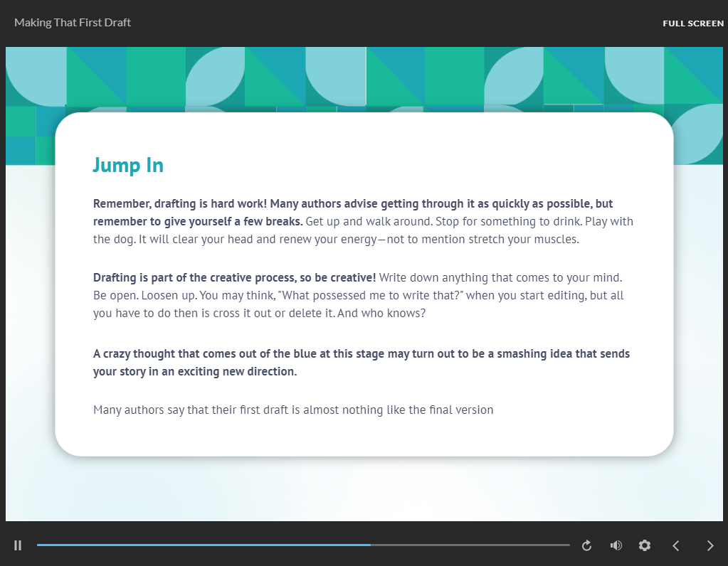Go to the previous slide arrow

coord(676,545)
